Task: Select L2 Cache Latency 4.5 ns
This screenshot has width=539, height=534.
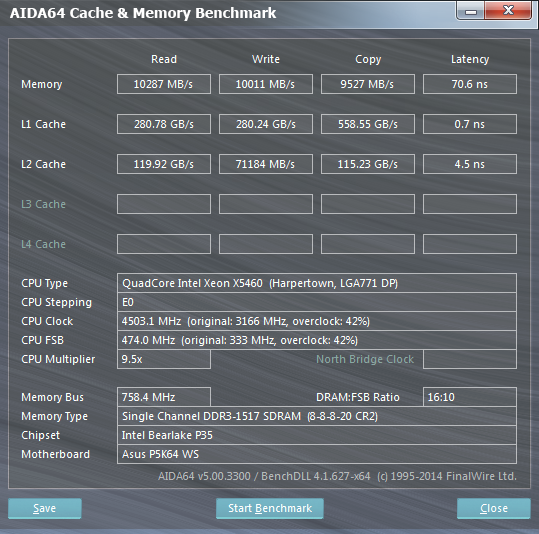Action: (x=470, y=164)
